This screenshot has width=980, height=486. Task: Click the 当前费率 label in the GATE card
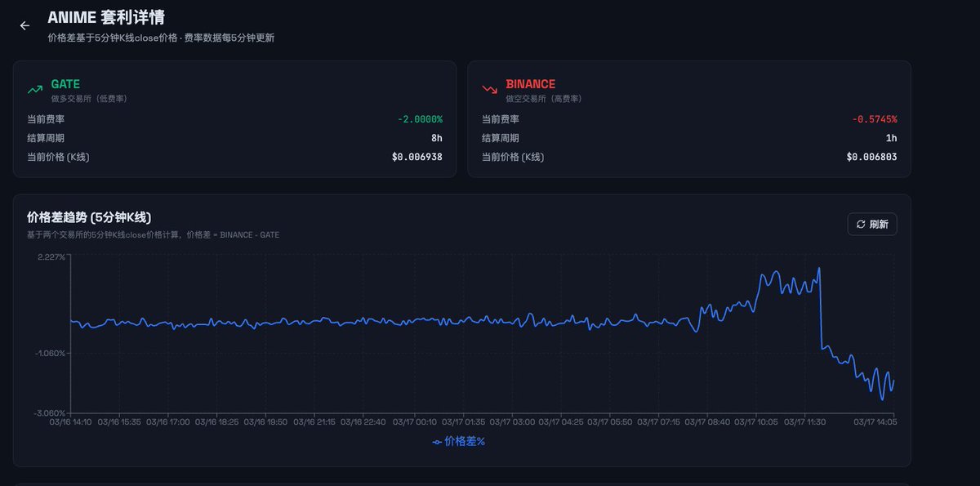(46, 119)
